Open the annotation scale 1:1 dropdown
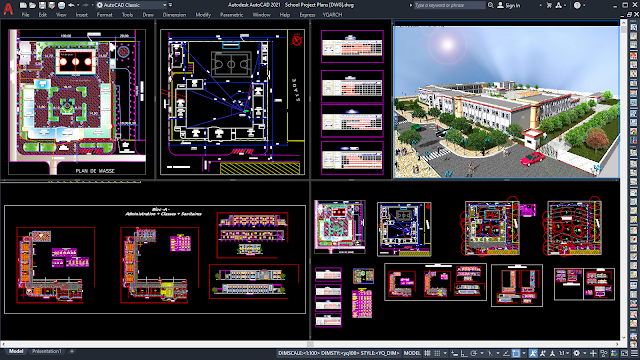The image size is (640, 360). pyautogui.click(x=564, y=353)
